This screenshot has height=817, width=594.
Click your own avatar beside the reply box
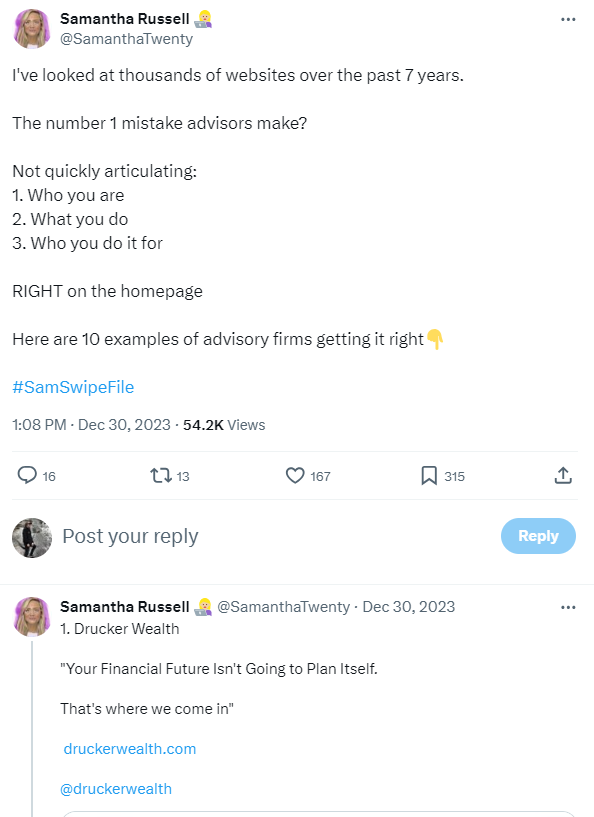[29, 536]
